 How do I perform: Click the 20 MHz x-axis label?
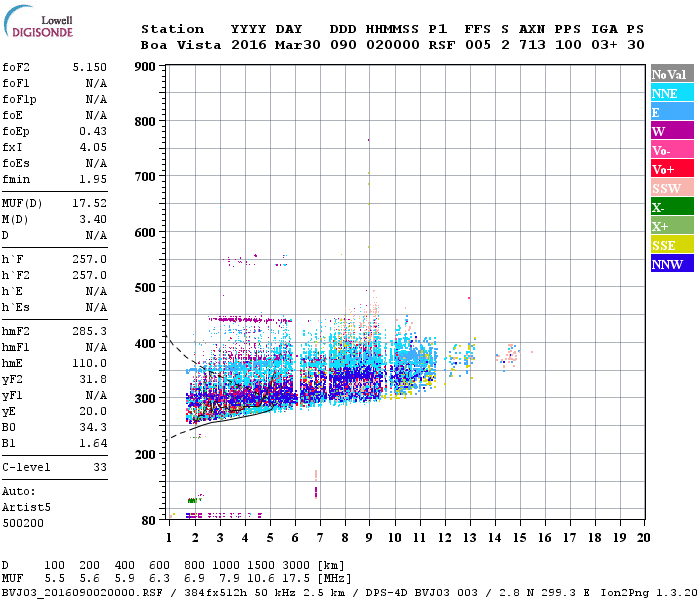pyautogui.click(x=643, y=538)
